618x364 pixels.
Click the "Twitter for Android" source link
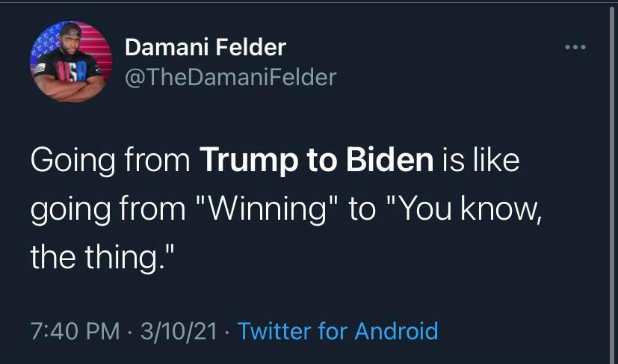337,330
